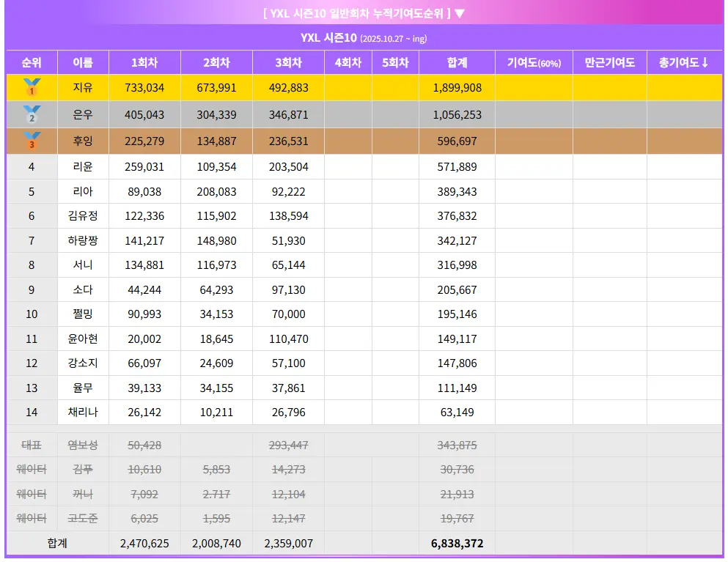
Task: Click the silver second-place medal icon
Action: point(32,114)
